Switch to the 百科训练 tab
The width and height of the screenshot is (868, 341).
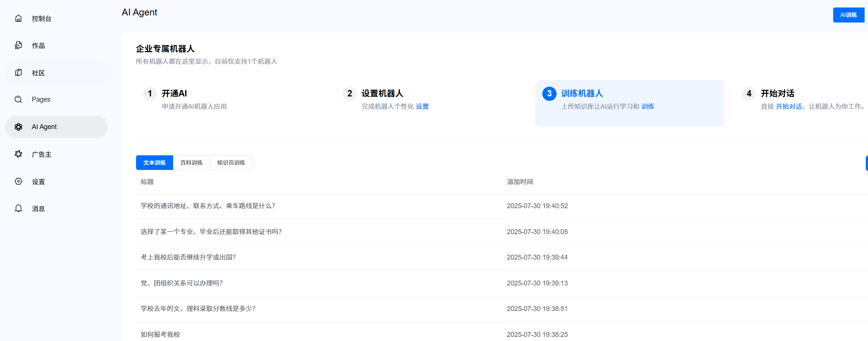click(192, 163)
